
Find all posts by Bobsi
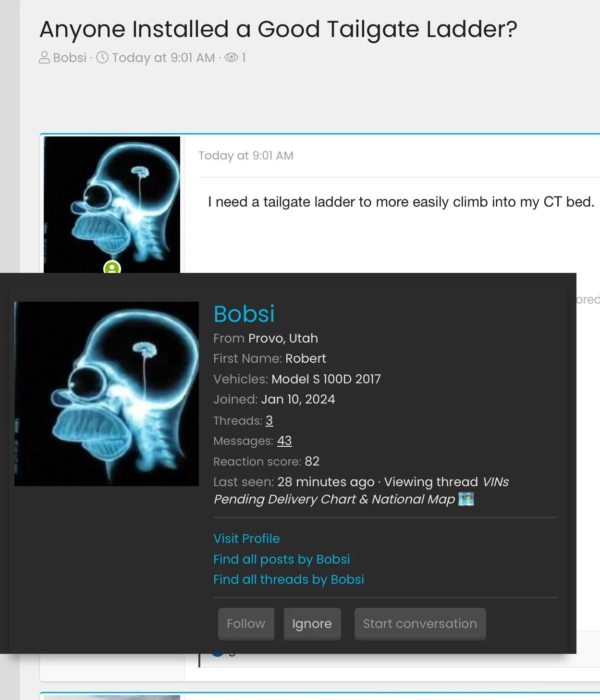[x=282, y=559]
